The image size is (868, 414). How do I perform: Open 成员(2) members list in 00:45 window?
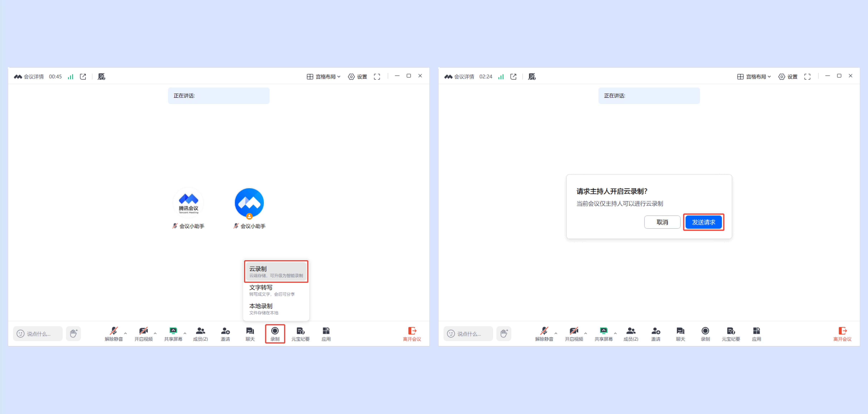200,333
